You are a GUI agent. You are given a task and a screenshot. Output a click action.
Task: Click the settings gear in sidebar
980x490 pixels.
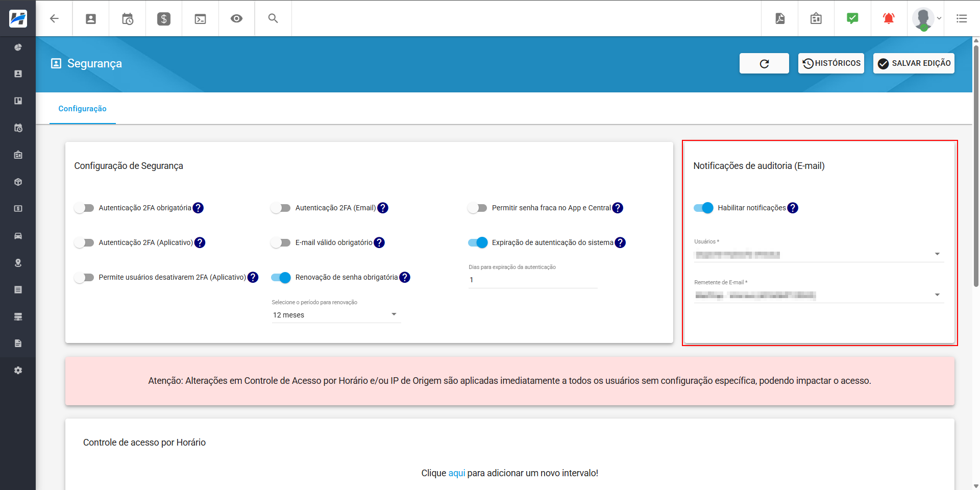[x=18, y=370]
